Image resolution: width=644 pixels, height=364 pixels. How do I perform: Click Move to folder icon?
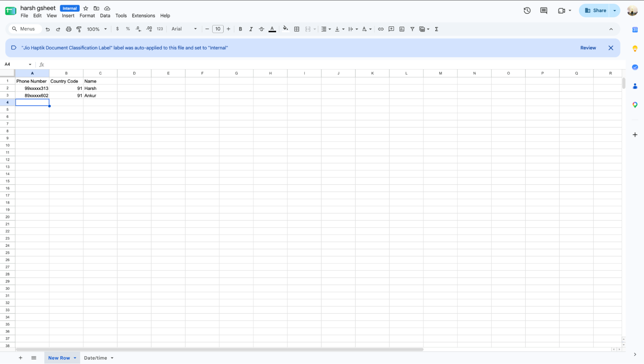tap(96, 8)
